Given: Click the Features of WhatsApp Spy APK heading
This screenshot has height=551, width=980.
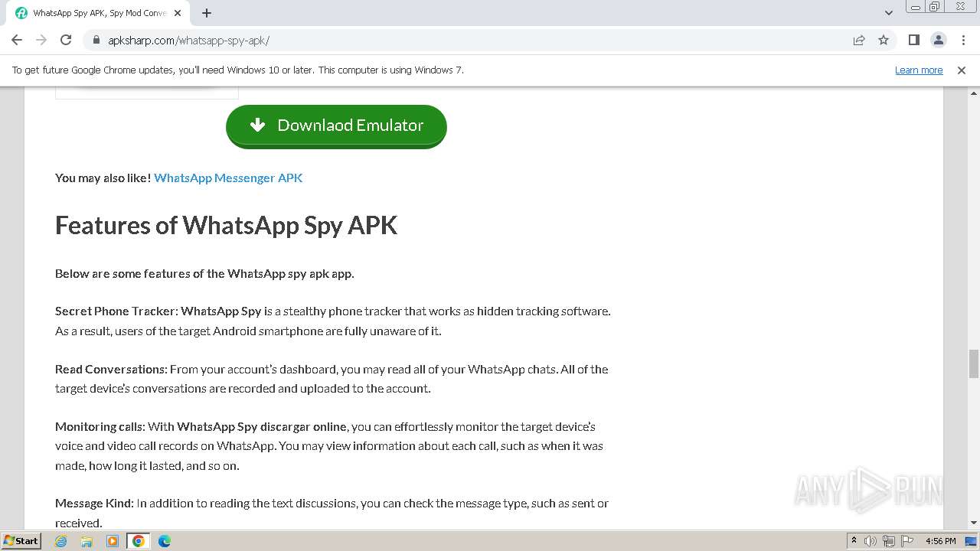Looking at the screenshot, I should pyautogui.click(x=226, y=225).
